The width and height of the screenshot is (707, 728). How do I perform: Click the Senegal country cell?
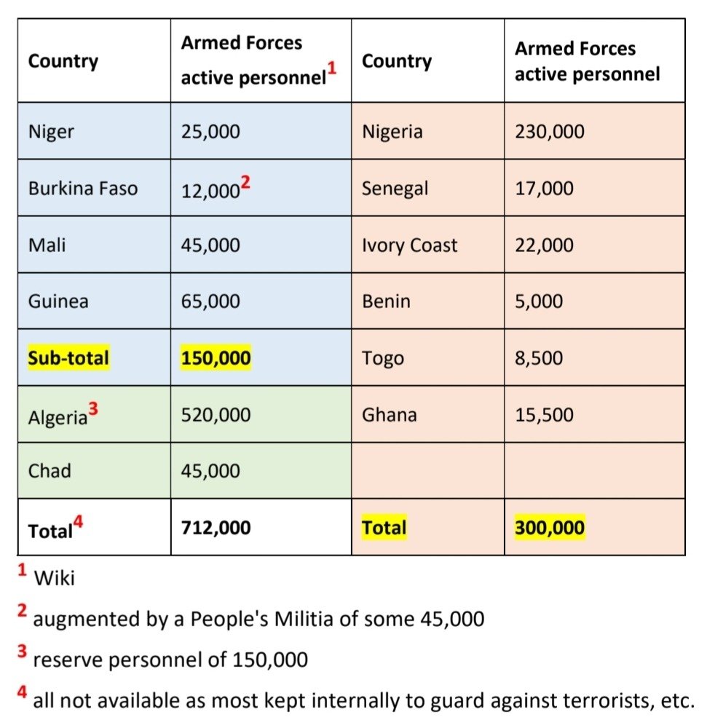pos(395,189)
